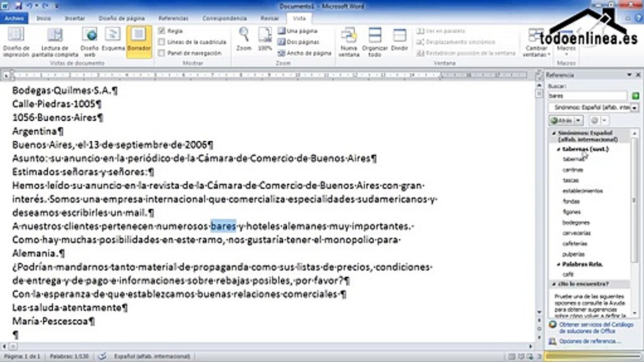The width and height of the screenshot is (644, 362).
Task: Click the Atrás back button in Referencia pane
Action: [561, 121]
